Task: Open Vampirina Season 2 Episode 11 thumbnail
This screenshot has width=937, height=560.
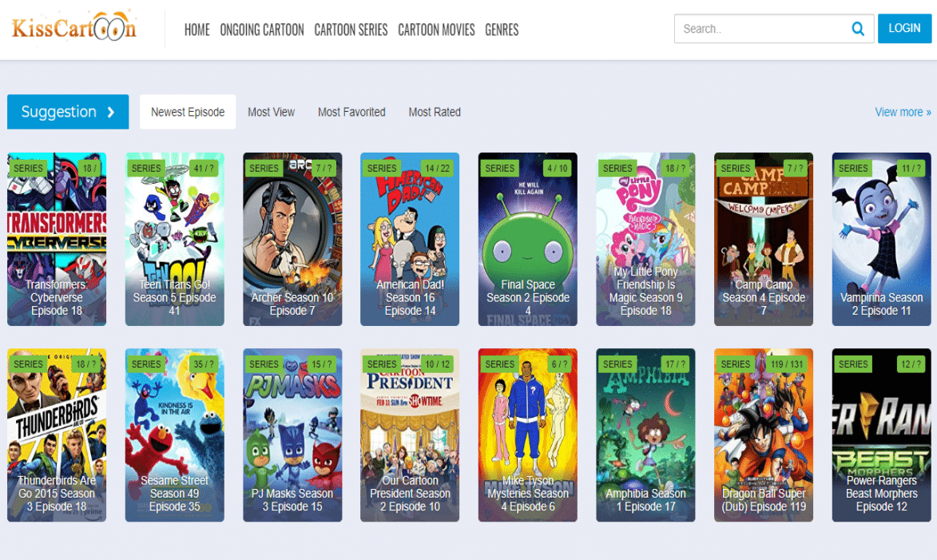Action: [881, 239]
